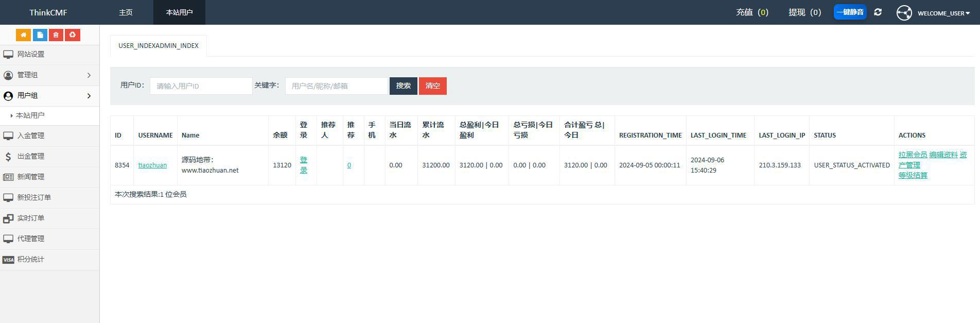Click the 拉黑会员 action link

click(913, 155)
